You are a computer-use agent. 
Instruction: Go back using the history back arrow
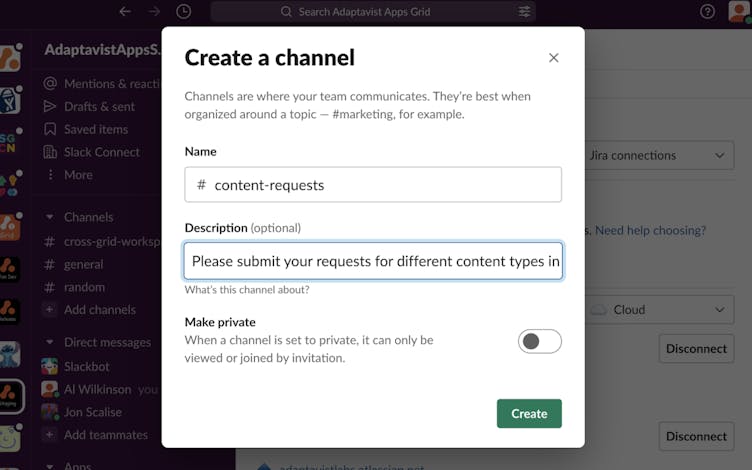(125, 12)
